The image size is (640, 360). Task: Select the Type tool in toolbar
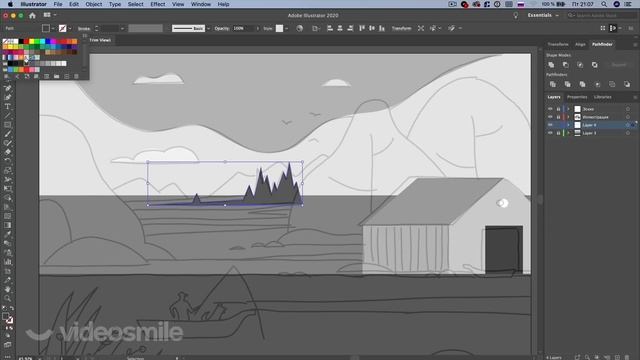coord(7,107)
